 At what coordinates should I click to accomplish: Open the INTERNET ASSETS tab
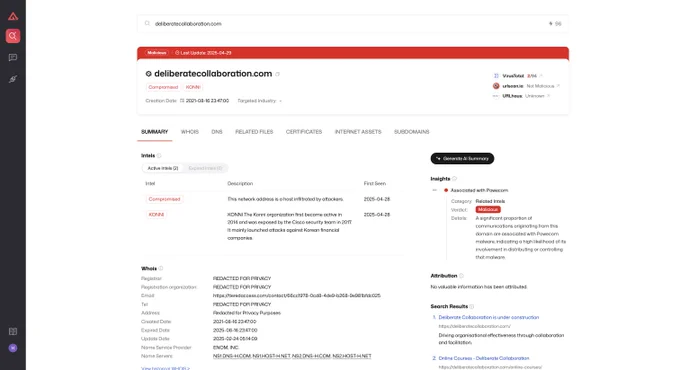358,132
